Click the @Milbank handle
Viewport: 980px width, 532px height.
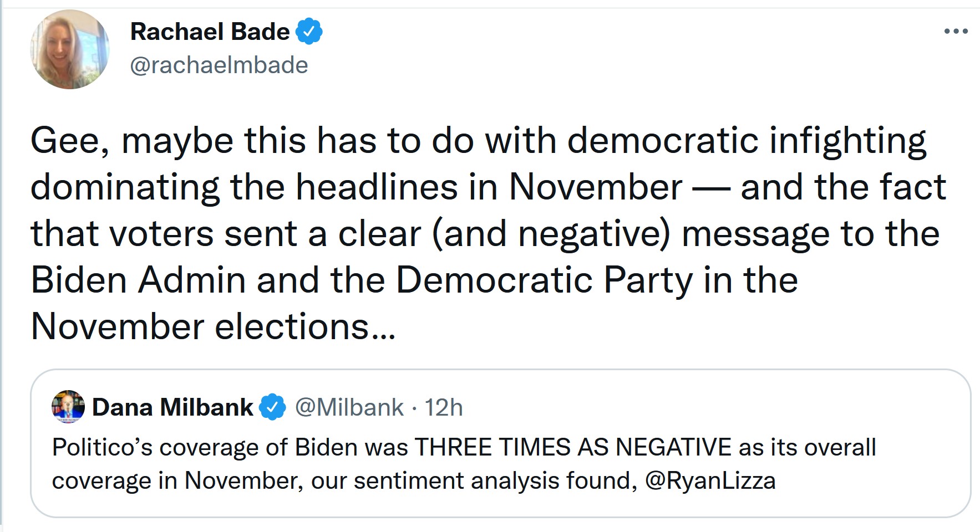pyautogui.click(x=349, y=407)
